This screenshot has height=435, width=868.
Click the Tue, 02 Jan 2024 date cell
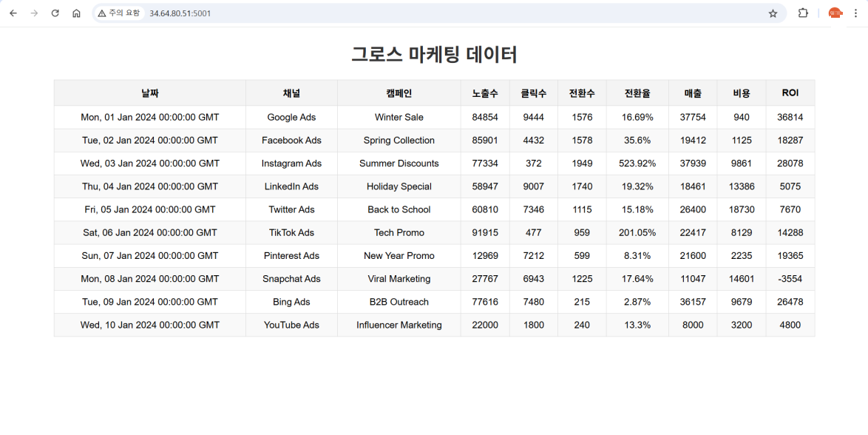pyautogui.click(x=150, y=141)
